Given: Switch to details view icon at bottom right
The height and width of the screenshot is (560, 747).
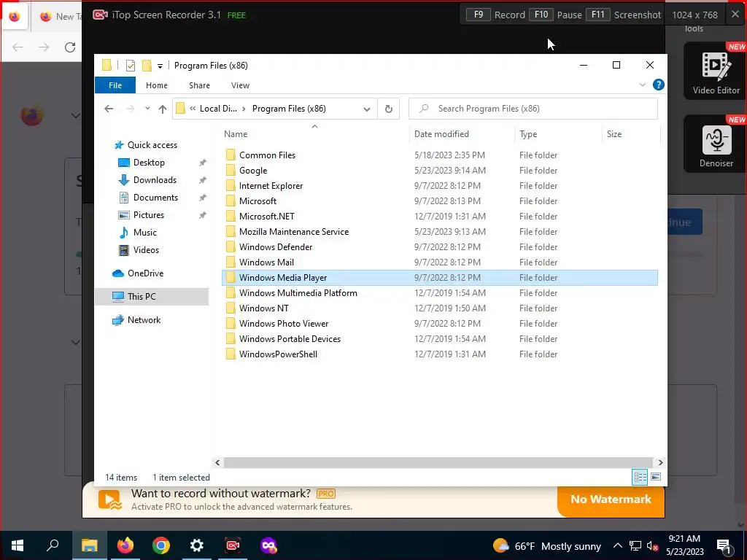Looking at the screenshot, I should coord(639,477).
